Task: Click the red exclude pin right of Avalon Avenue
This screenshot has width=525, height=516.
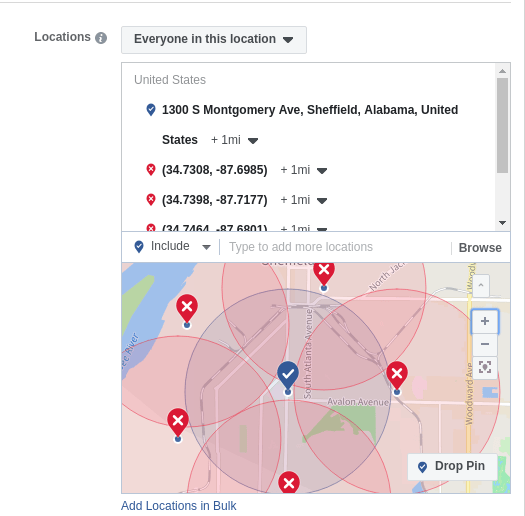Action: point(397,375)
